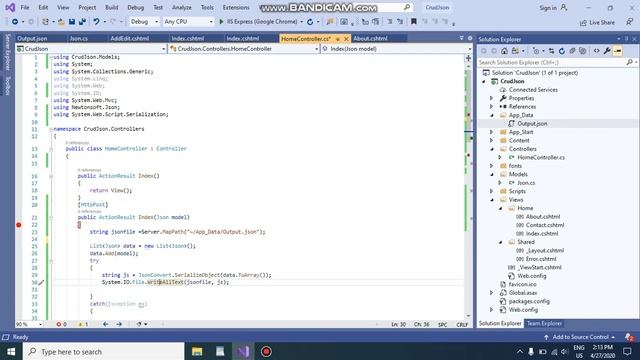Switch to the About.cshtml tab
640x360 pixels.
coord(370,38)
